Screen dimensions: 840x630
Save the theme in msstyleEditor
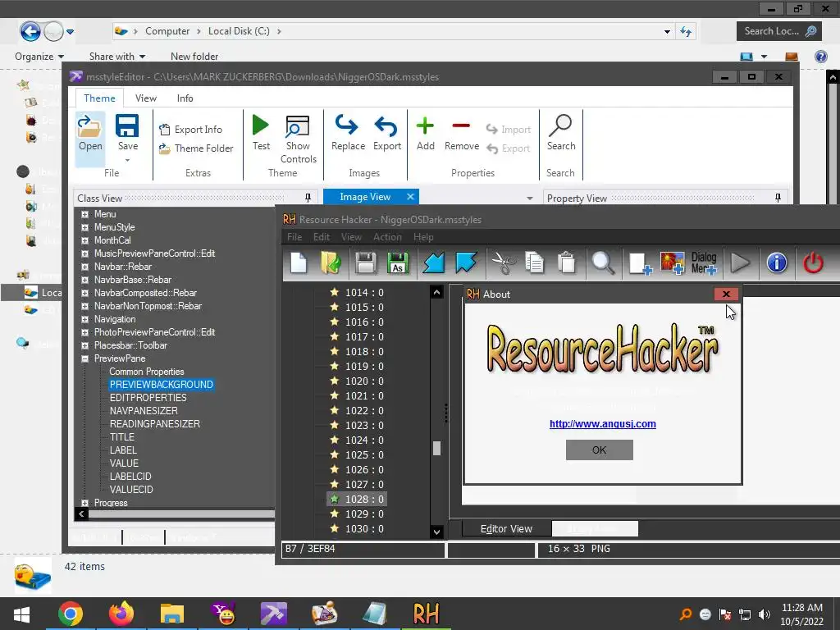click(x=127, y=132)
